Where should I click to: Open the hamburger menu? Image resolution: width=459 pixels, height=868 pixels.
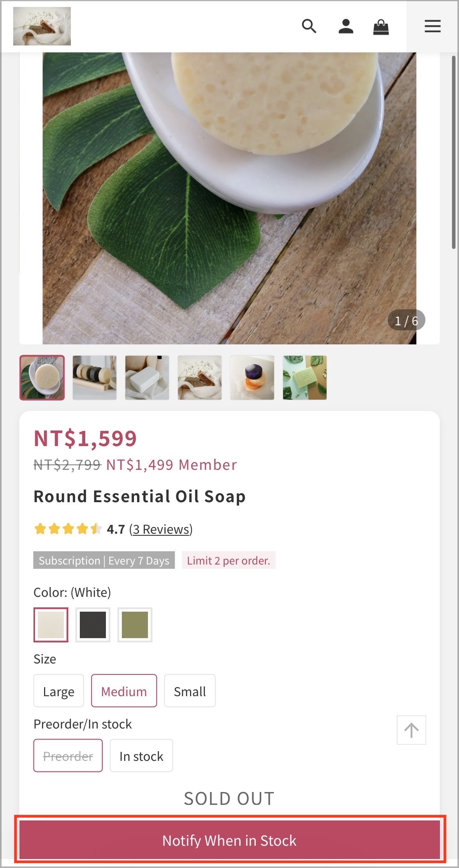tap(433, 26)
